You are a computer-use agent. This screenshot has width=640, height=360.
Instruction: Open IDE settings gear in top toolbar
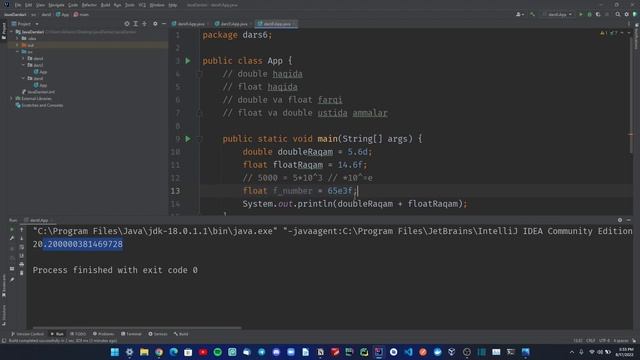coord(627,14)
